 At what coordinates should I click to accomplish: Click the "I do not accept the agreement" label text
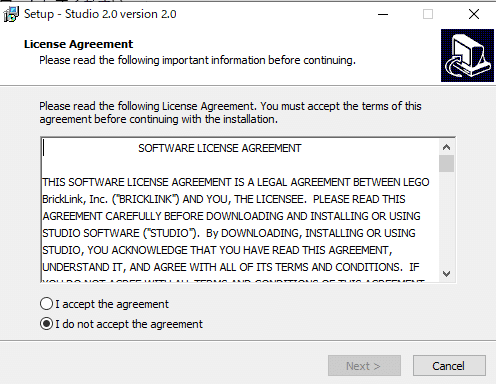click(129, 324)
